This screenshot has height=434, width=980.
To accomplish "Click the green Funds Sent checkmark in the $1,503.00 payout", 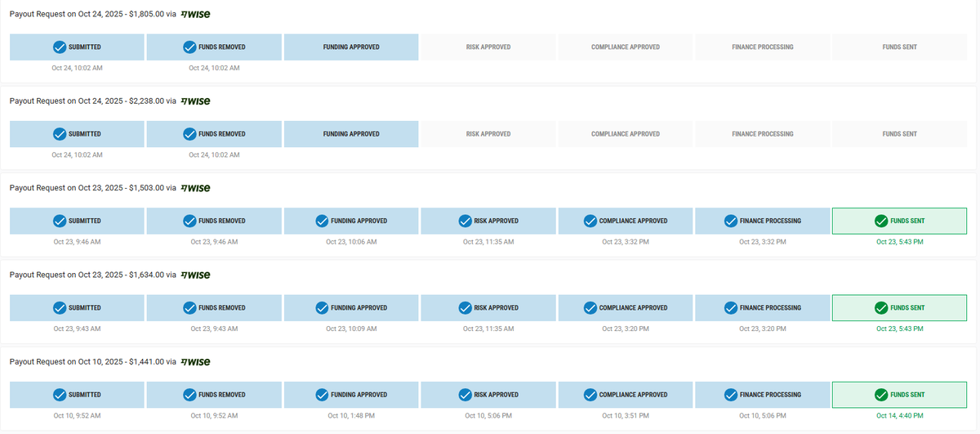I will pos(880,221).
